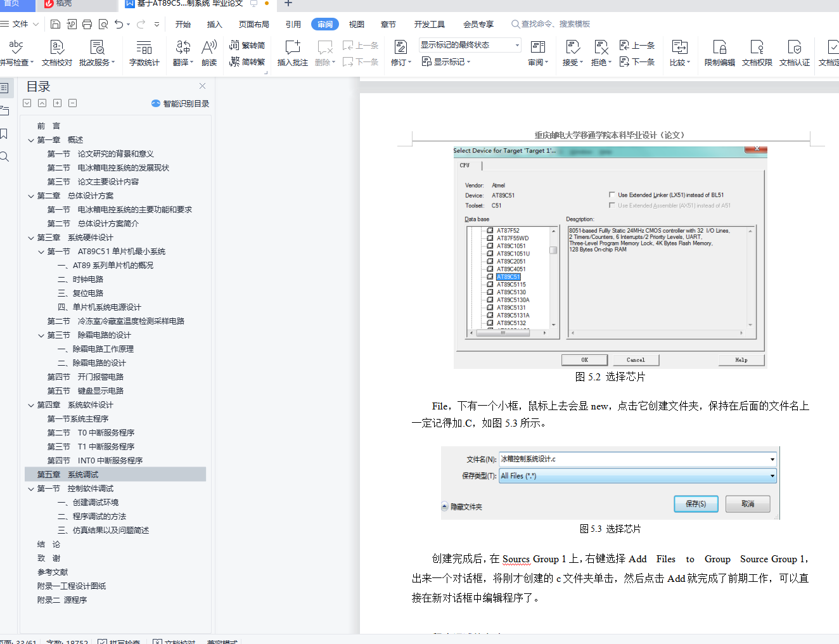
Task: Jump to 参考文献 in outline
Action: [x=53, y=572]
